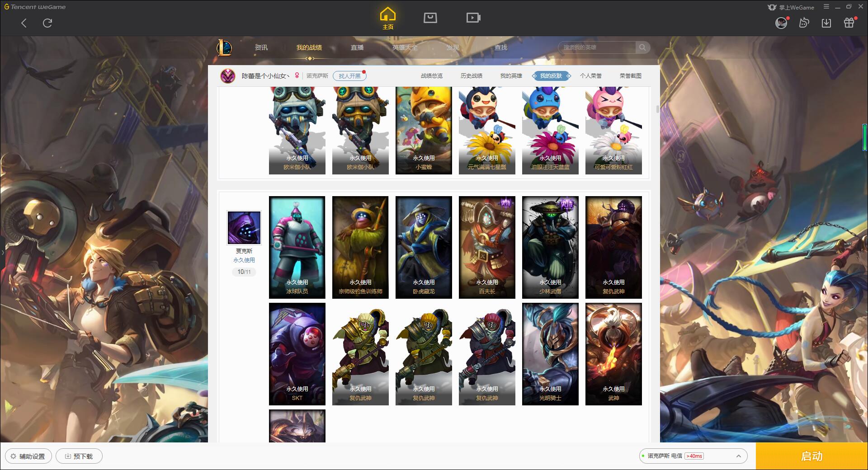
Task: Open the store bag icon in the top bar
Action: coord(430,18)
